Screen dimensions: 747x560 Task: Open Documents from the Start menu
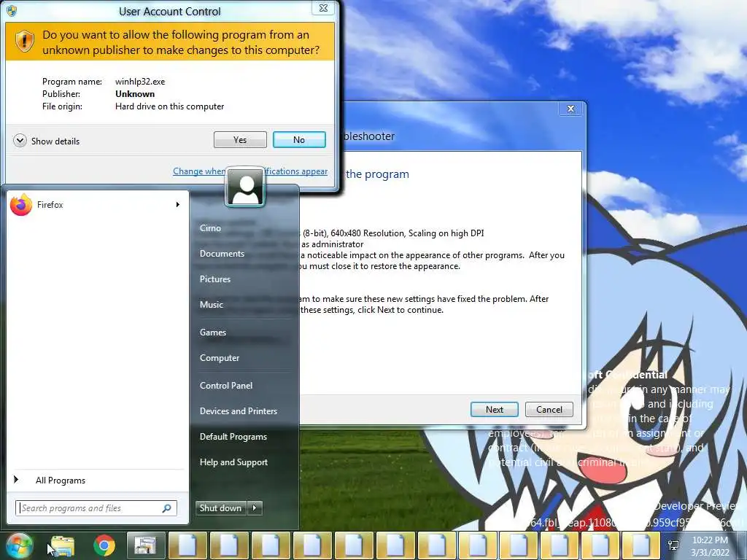click(222, 254)
